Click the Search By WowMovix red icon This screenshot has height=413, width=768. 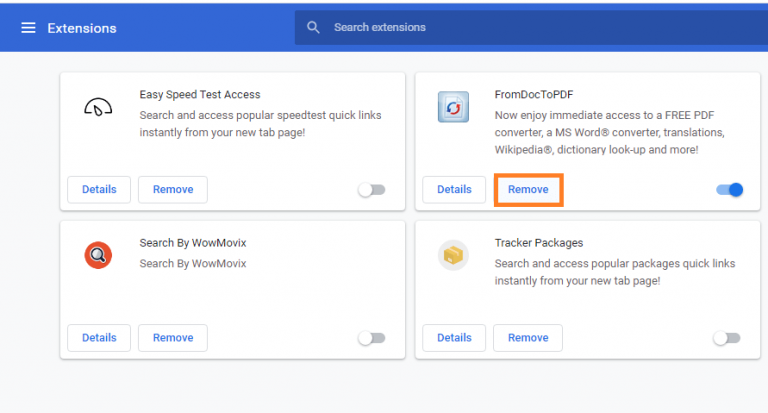(98, 255)
